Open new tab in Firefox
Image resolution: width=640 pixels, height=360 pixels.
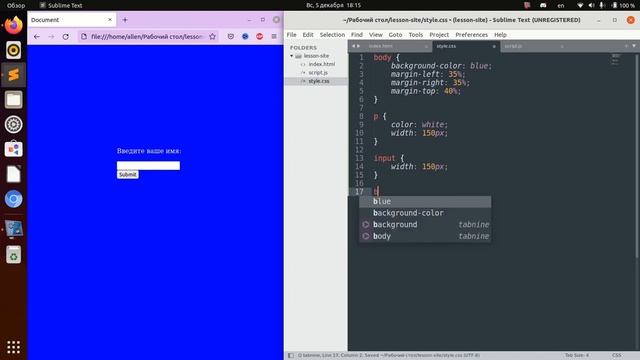point(125,20)
